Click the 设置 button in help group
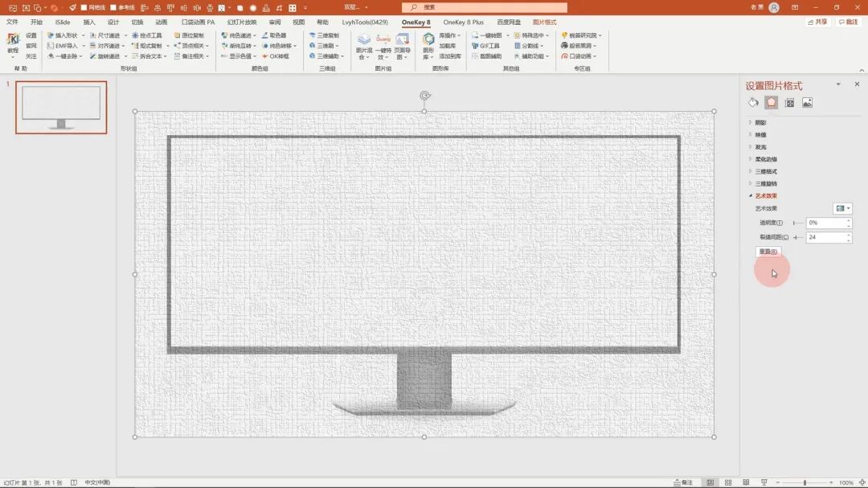This screenshot has width=868, height=488. point(31,35)
